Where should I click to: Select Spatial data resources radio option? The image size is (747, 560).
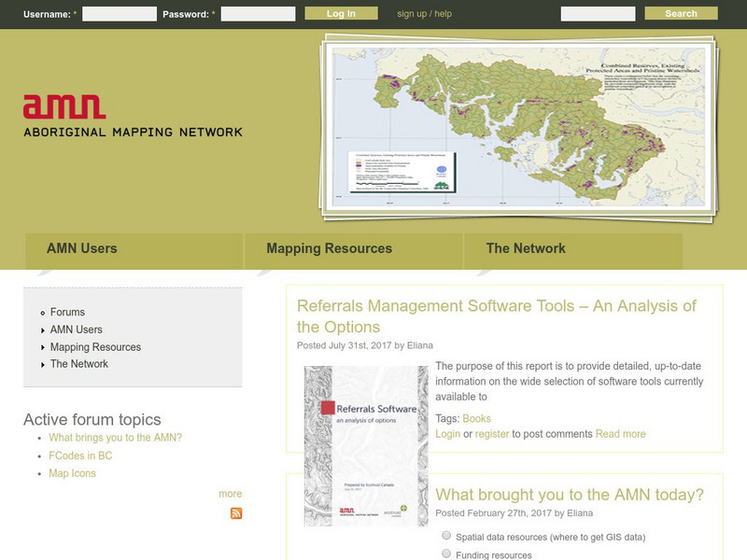pyautogui.click(x=446, y=536)
